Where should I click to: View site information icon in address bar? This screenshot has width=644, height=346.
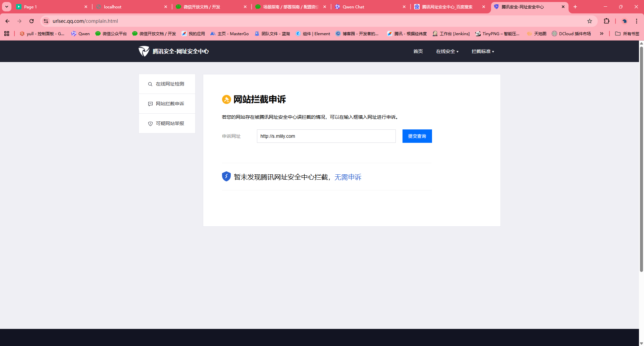pos(46,21)
